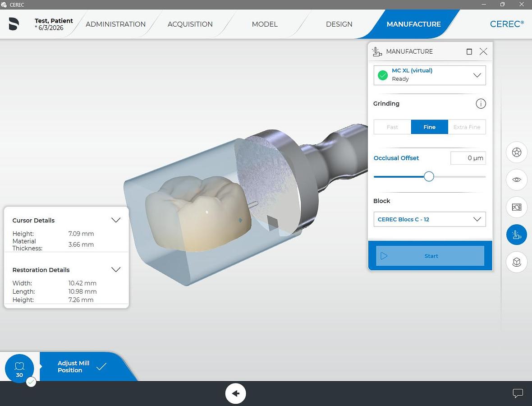Maximize the Manufacture panel
The width and height of the screenshot is (532, 406).
point(469,51)
